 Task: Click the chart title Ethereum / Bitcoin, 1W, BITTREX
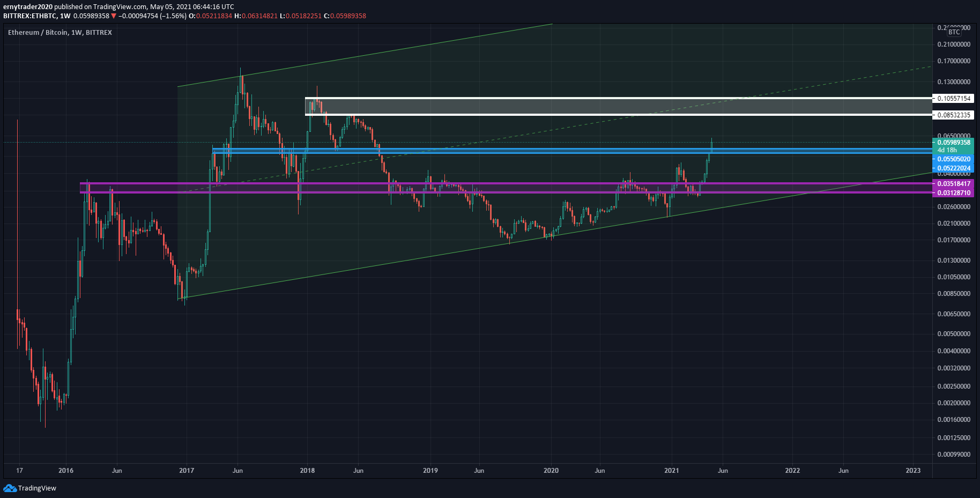(x=60, y=33)
